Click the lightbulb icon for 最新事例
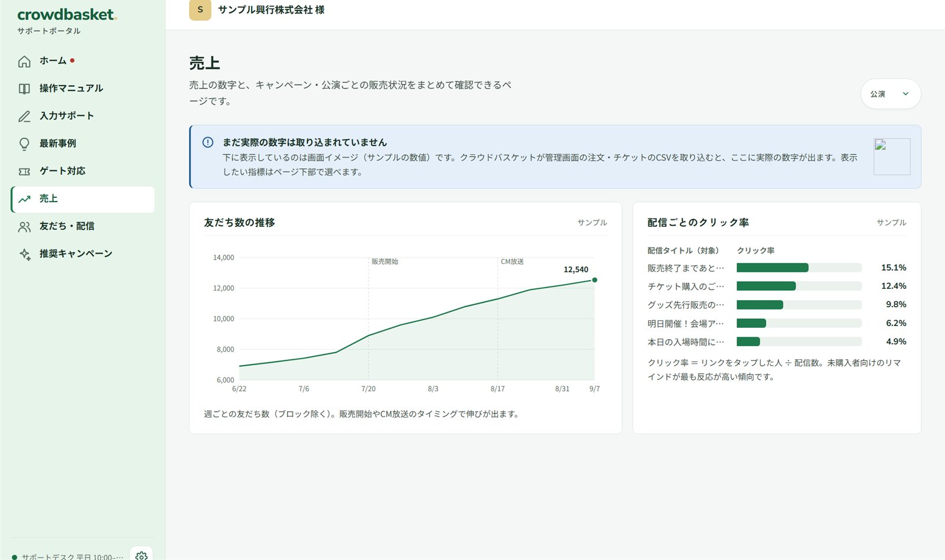Image resolution: width=945 pixels, height=560 pixels. 24,144
